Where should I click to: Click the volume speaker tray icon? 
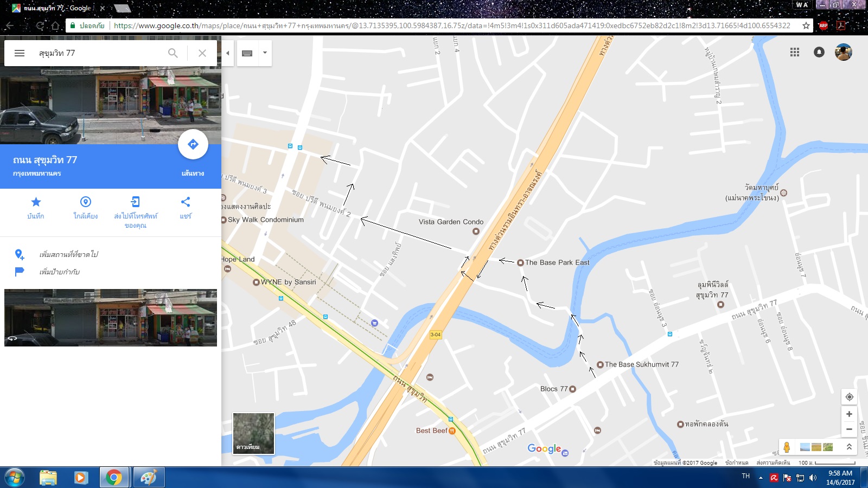pos(813,478)
